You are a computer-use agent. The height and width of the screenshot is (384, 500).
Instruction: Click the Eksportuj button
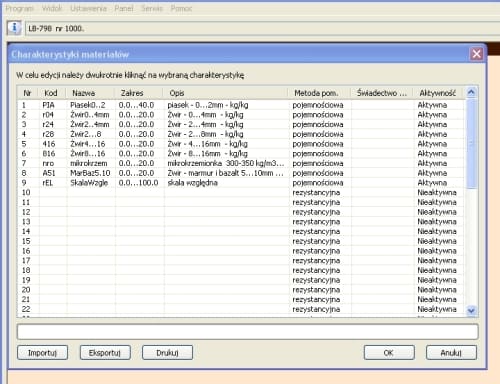[105, 353]
